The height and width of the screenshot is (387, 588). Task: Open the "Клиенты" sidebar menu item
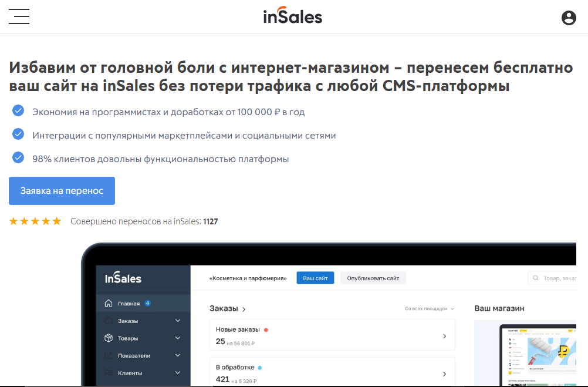pyautogui.click(x=143, y=373)
